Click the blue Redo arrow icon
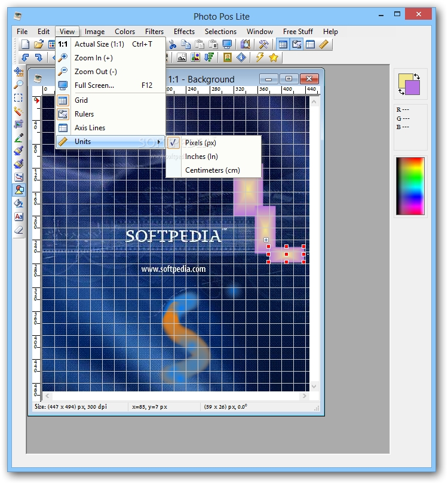This screenshot has width=448, height=484. (39, 57)
